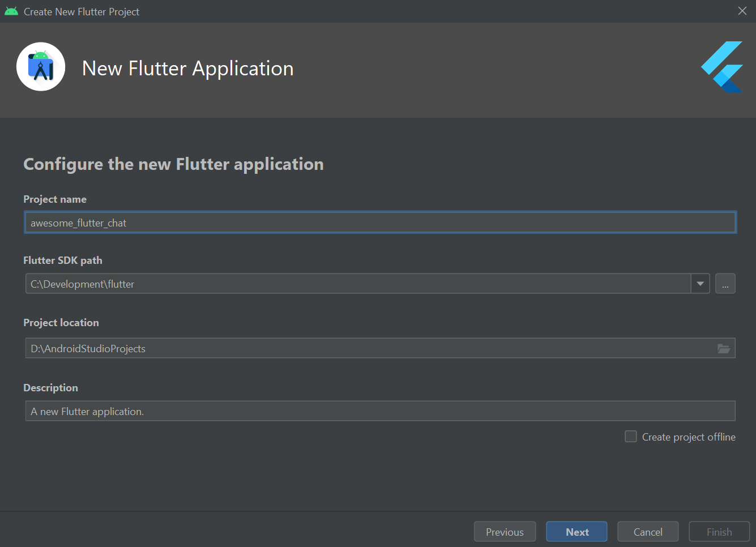Click the Finish button
Viewport: 756px width, 547px height.
[x=719, y=532]
